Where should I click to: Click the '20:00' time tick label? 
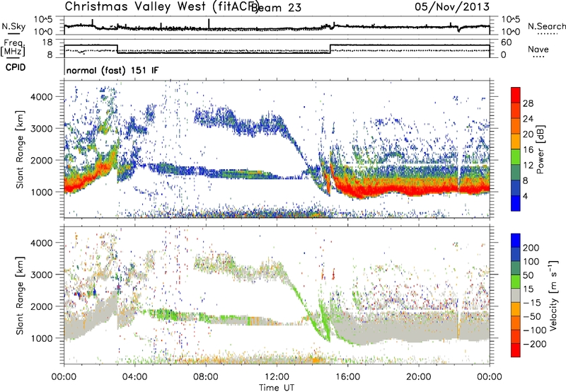point(419,377)
